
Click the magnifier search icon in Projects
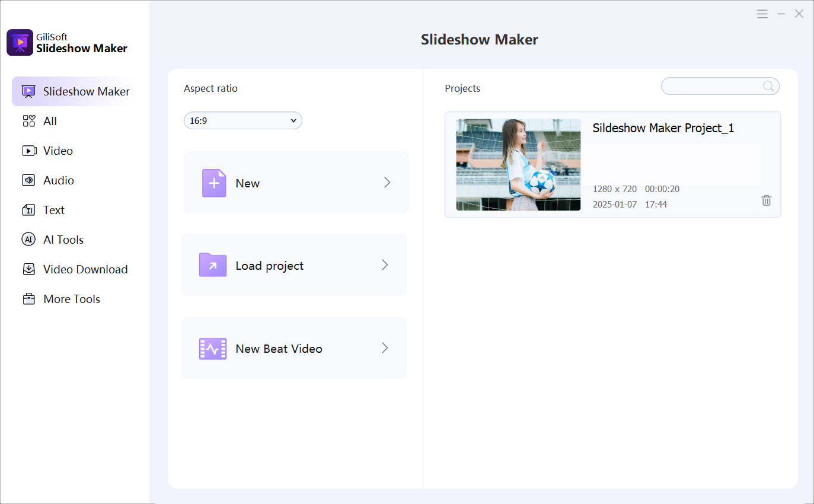pos(768,87)
